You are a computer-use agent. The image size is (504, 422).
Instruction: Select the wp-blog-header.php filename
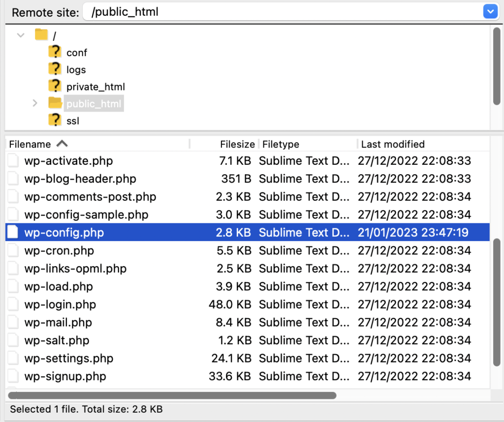pos(80,179)
